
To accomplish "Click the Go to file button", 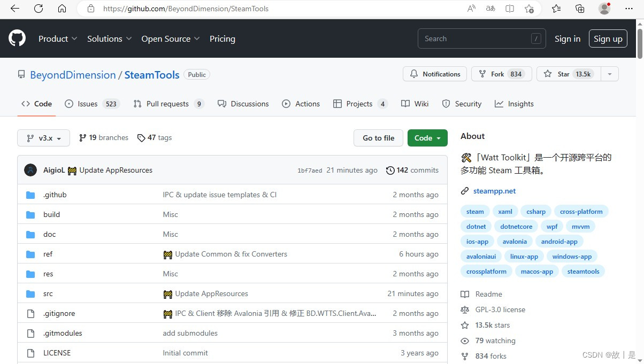I will [378, 138].
